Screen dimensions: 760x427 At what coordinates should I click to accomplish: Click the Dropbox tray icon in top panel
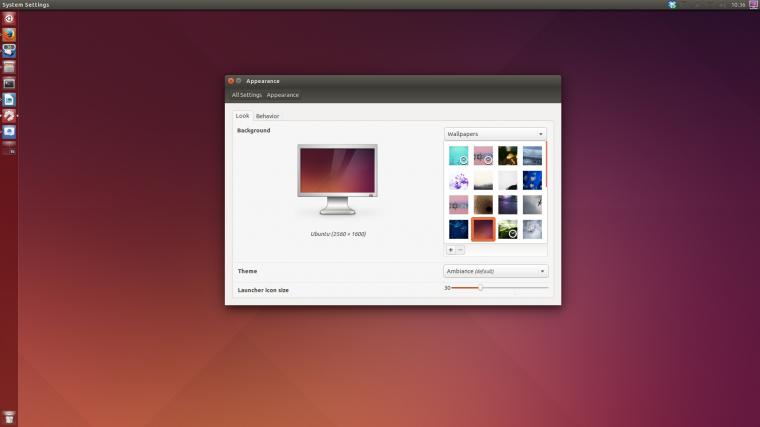[x=672, y=4]
